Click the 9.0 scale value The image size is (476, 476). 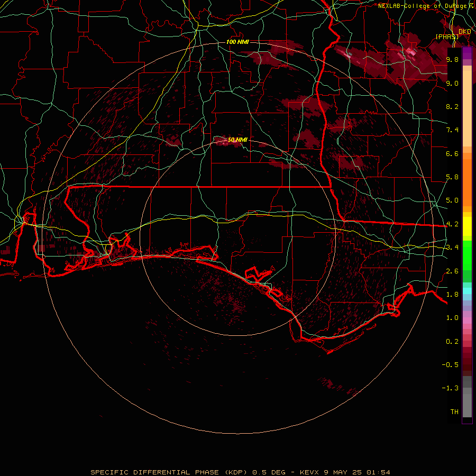point(452,83)
